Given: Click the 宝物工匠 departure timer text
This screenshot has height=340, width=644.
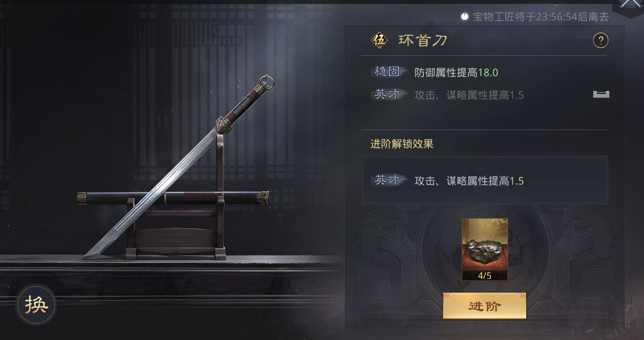Looking at the screenshot, I should click(x=541, y=17).
